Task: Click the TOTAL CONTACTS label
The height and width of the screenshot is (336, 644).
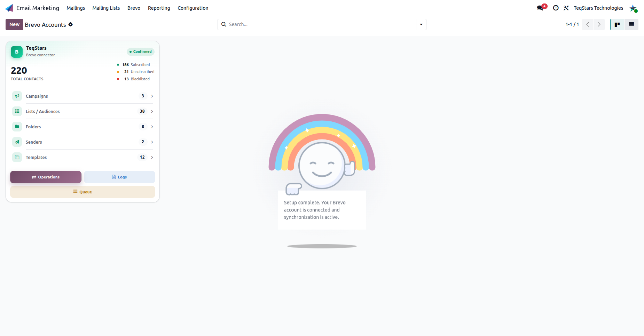Action: point(27,79)
